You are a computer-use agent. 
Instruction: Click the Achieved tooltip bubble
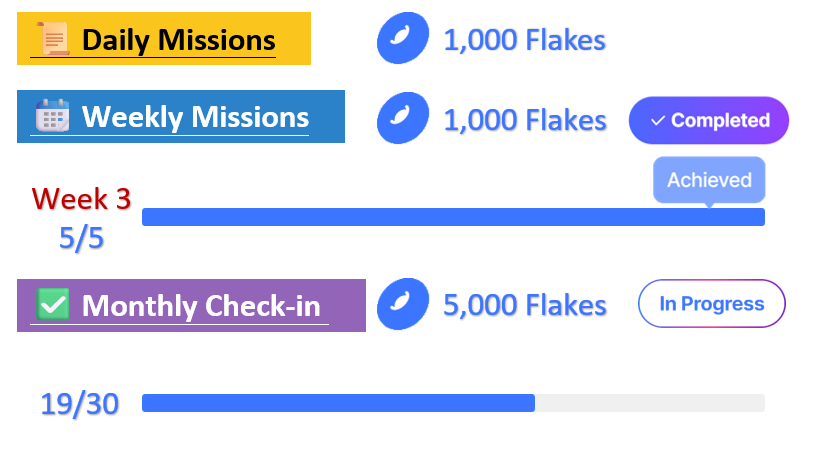click(x=709, y=181)
